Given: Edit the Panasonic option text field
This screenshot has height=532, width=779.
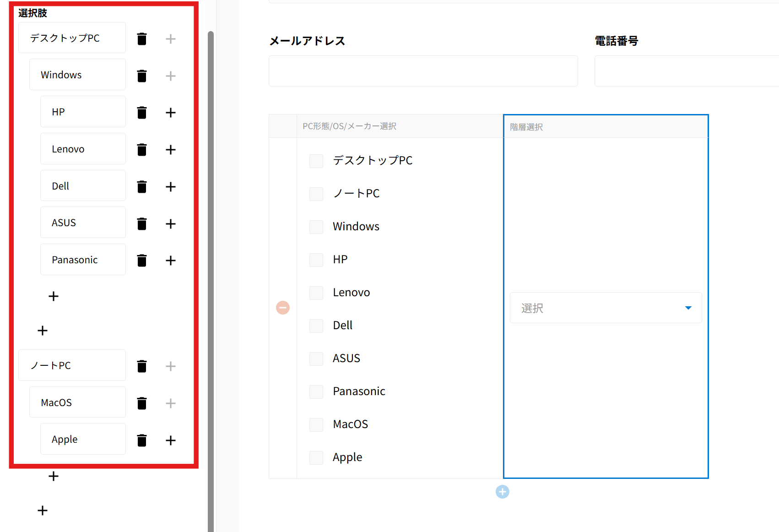Looking at the screenshot, I should 83,260.
